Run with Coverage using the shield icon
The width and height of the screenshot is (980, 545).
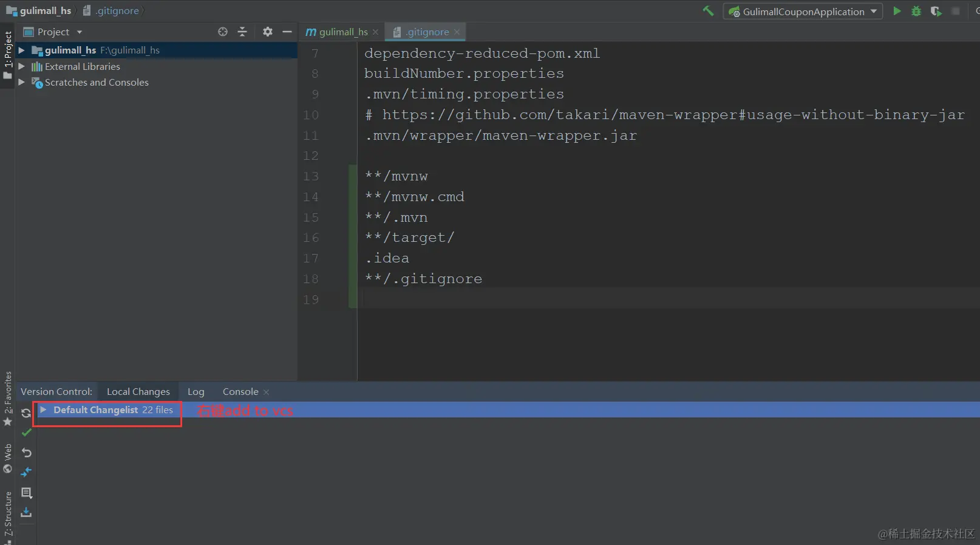[936, 11]
